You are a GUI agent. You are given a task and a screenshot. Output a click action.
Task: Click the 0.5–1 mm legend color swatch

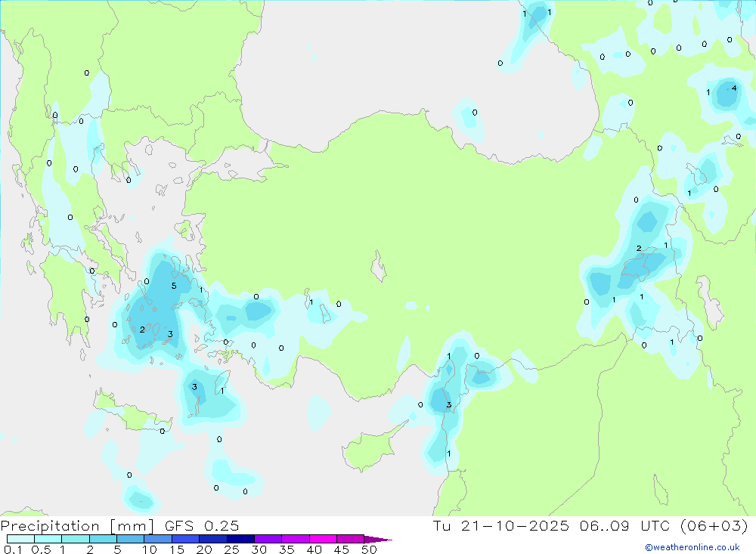tap(48, 539)
